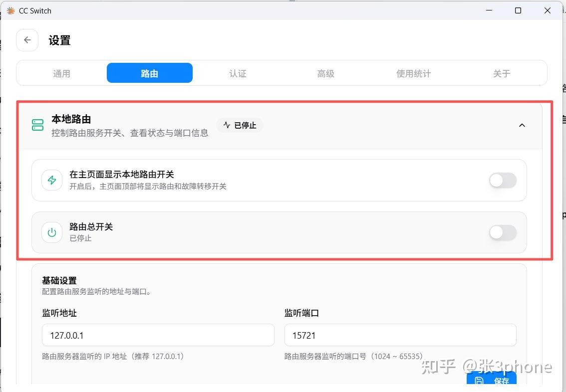Click the 已停止 text under 路由总开关
Image resolution: width=566 pixels, height=392 pixels.
(80, 238)
